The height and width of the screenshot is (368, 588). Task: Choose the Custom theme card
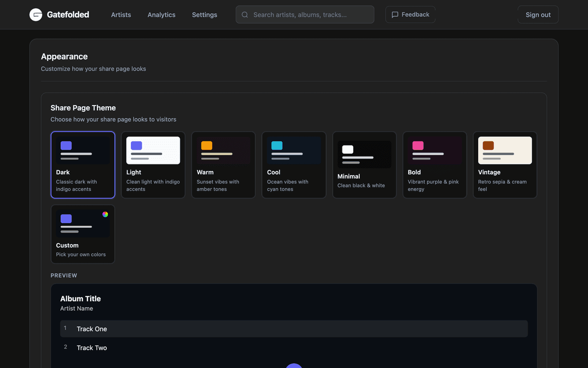coord(83,234)
